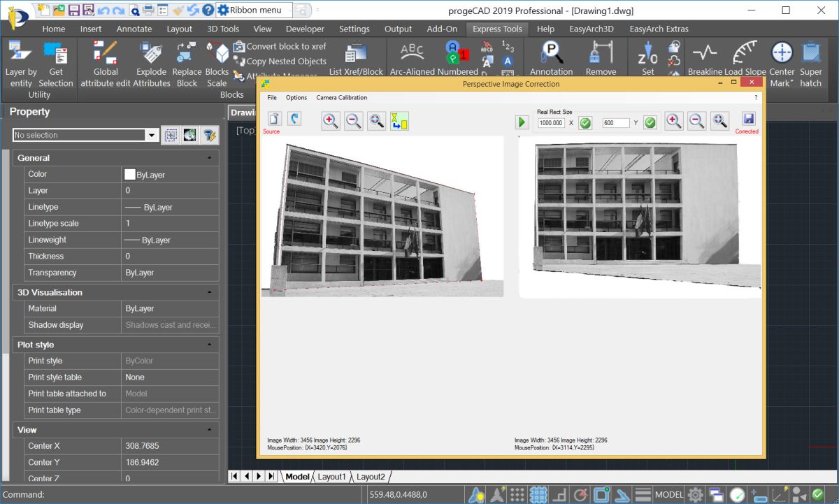Run perspective correction with green play button

tap(522, 122)
